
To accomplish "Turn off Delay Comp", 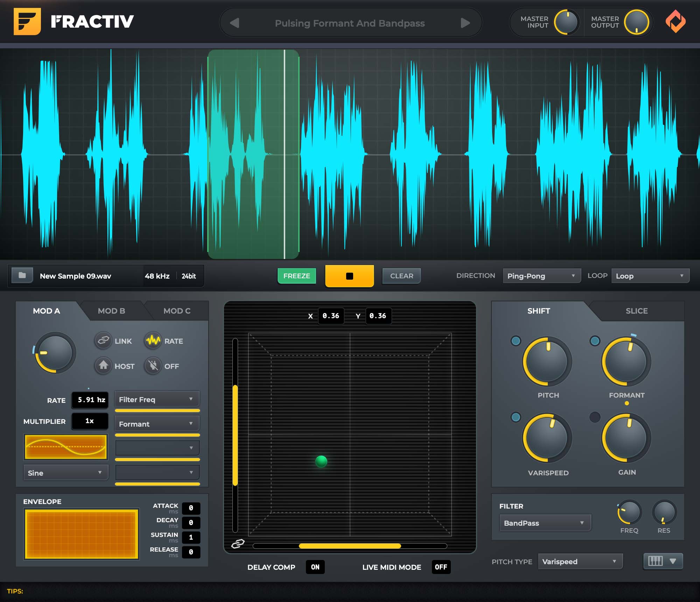I will coord(315,567).
